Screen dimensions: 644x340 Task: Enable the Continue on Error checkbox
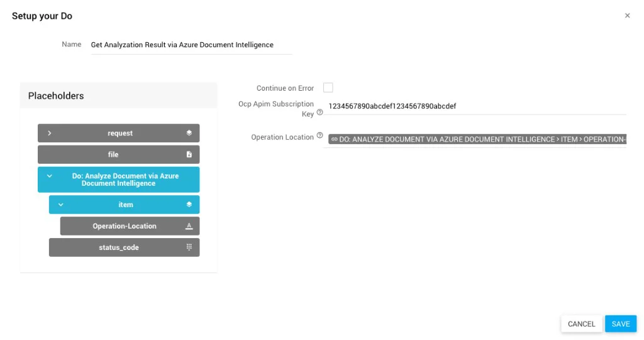[328, 88]
